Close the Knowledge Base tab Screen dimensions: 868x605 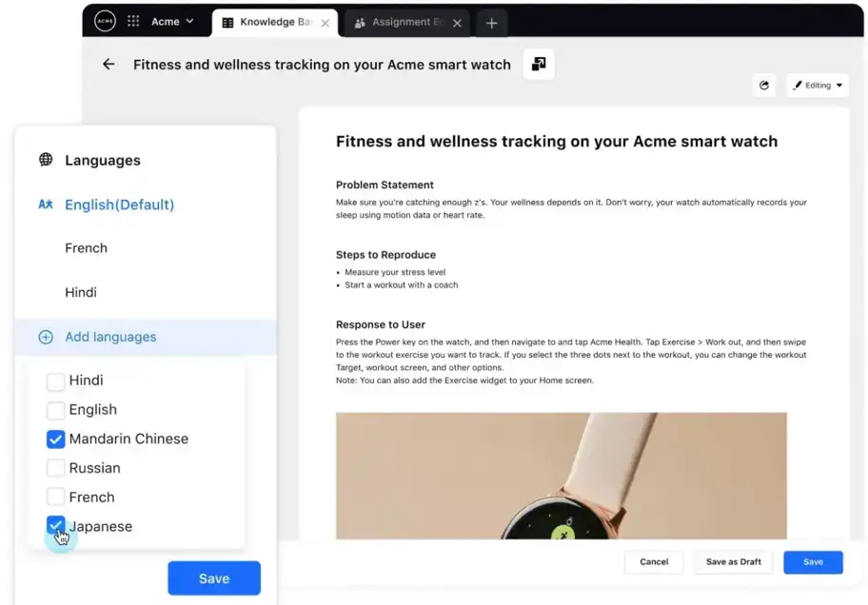(x=325, y=23)
